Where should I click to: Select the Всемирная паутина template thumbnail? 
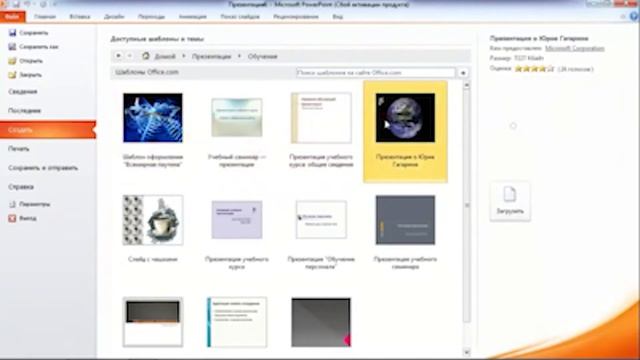[153, 118]
